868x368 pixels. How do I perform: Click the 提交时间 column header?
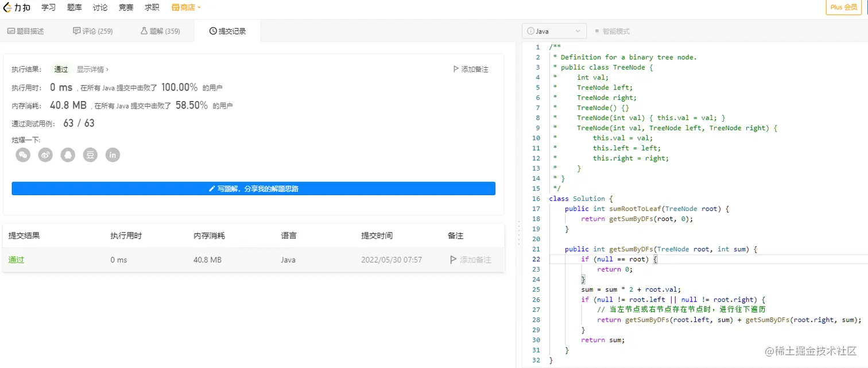(377, 235)
